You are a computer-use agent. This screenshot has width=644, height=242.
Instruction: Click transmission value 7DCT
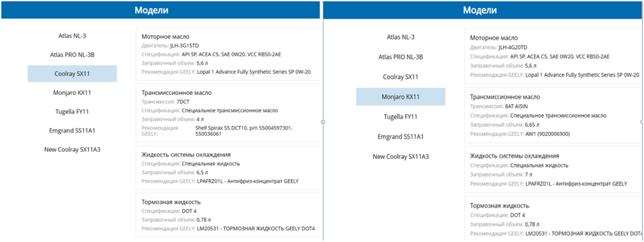pos(183,101)
